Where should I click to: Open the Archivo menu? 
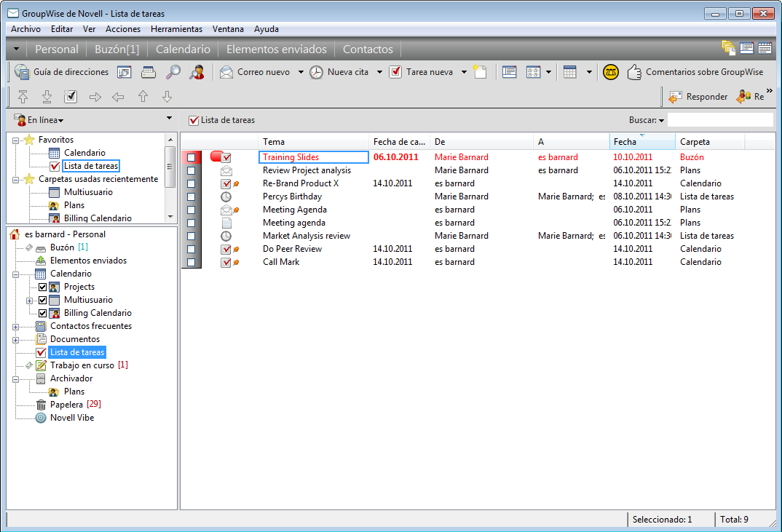point(26,29)
